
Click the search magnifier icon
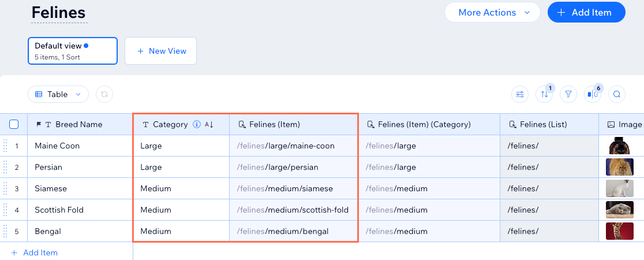tap(617, 94)
